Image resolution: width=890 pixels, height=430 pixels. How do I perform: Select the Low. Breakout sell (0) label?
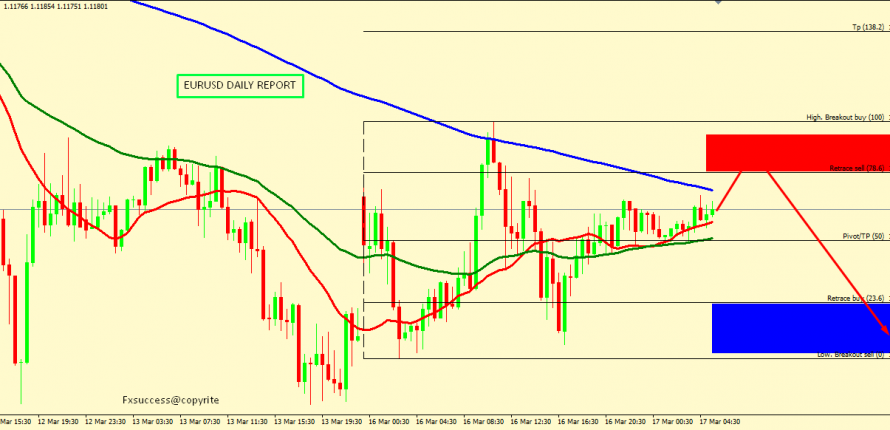click(851, 354)
